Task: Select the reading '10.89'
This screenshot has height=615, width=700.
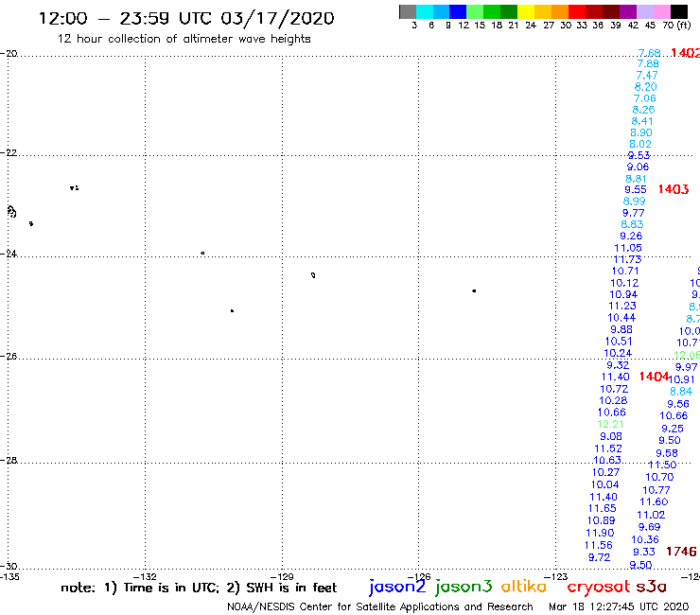Action: tap(601, 520)
